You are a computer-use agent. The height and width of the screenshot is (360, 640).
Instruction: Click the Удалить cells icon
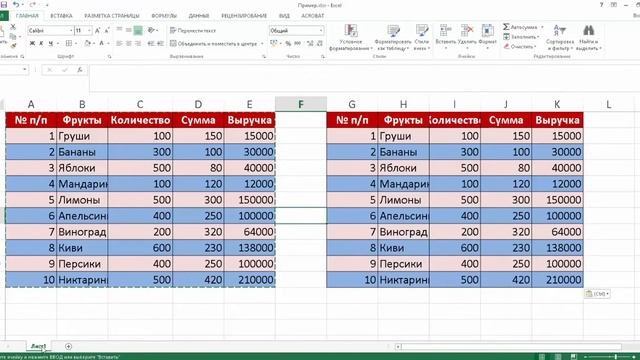(467, 31)
